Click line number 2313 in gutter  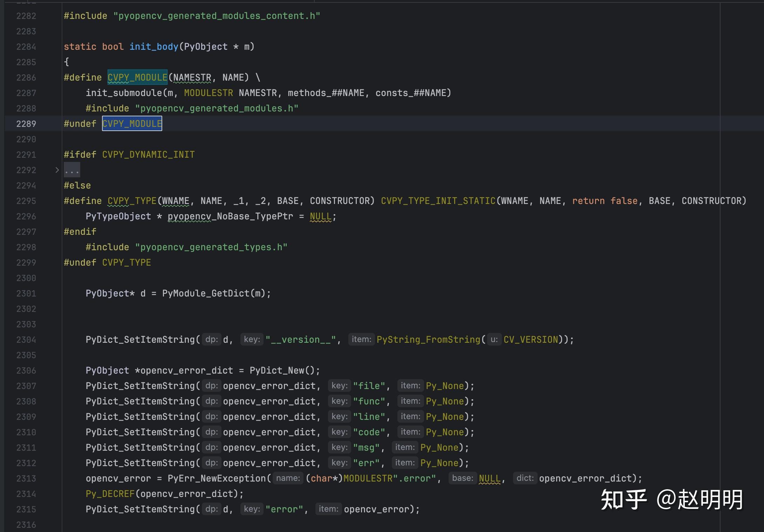click(x=26, y=478)
